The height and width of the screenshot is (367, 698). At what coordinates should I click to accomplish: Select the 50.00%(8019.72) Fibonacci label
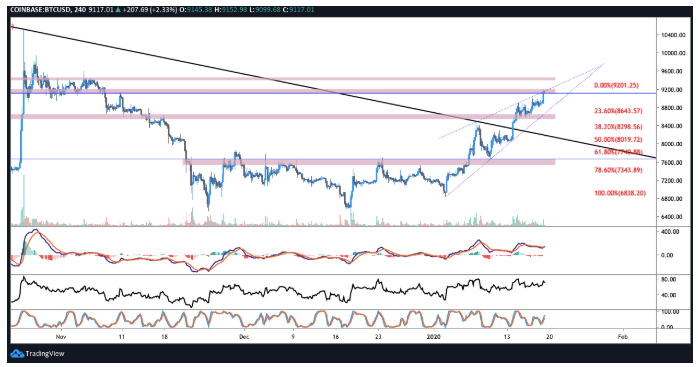click(618, 139)
